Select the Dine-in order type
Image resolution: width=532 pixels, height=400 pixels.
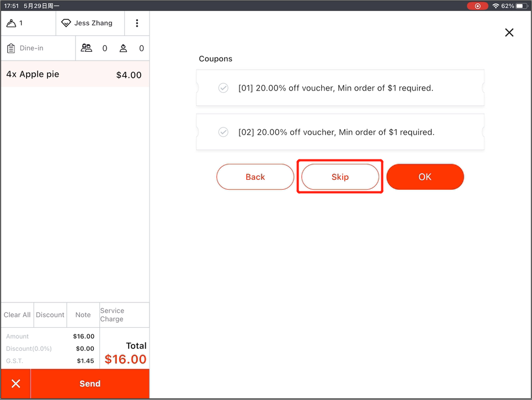coord(31,49)
